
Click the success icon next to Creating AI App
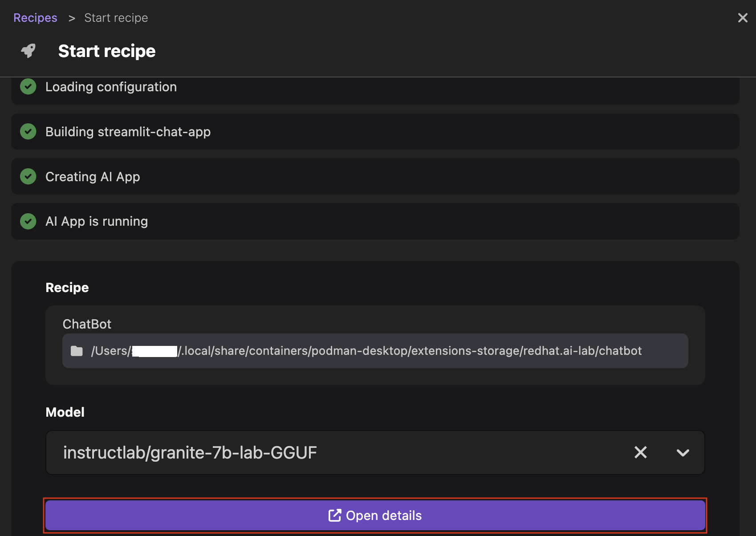28,176
